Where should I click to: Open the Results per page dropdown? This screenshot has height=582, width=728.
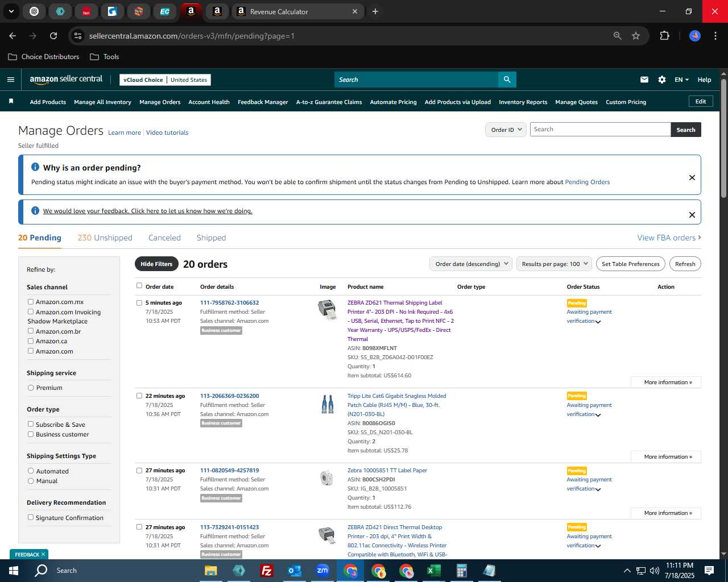click(x=555, y=264)
